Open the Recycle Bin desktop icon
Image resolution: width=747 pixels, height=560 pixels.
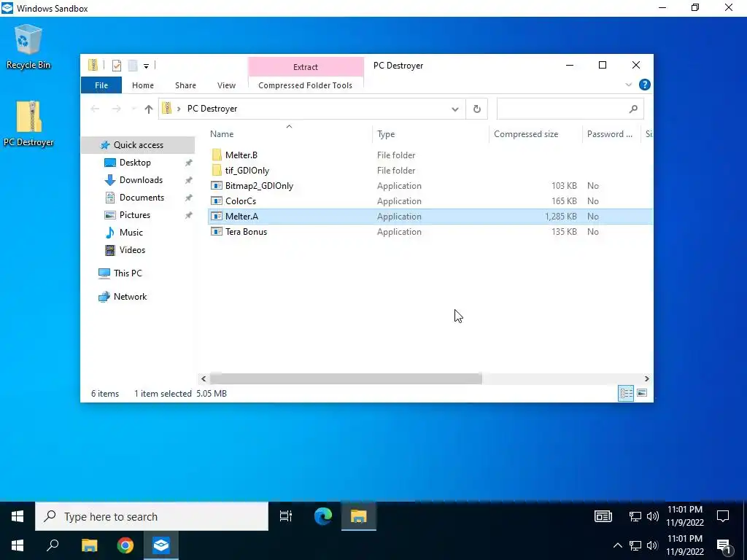(28, 47)
